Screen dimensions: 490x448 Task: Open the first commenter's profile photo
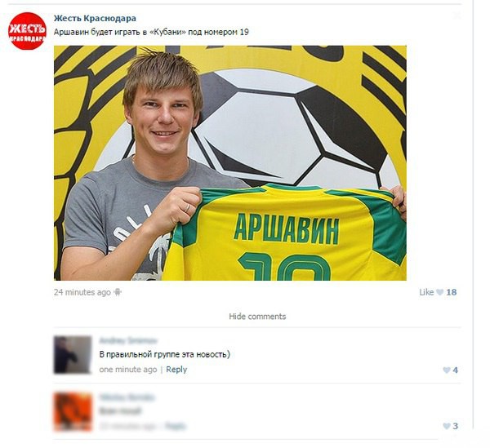tap(73, 355)
